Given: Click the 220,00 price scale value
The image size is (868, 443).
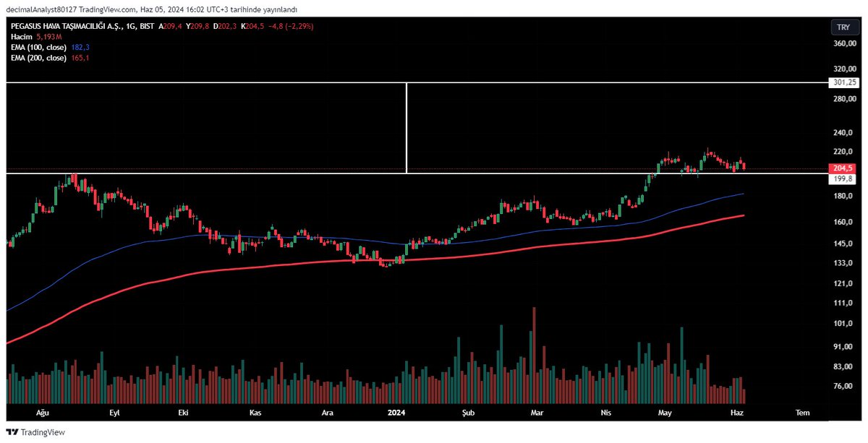Looking at the screenshot, I should tap(844, 152).
